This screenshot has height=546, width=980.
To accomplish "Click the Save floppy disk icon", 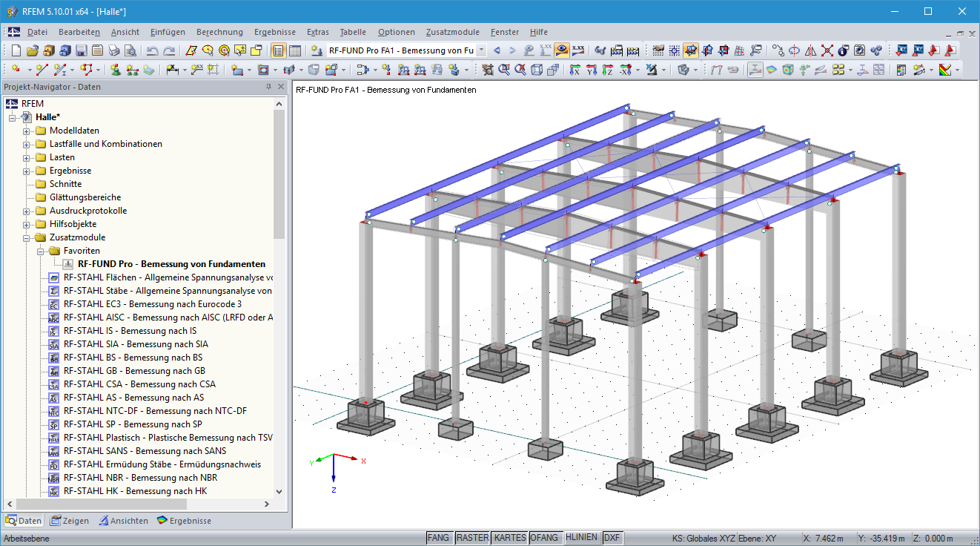I will pyautogui.click(x=81, y=50).
